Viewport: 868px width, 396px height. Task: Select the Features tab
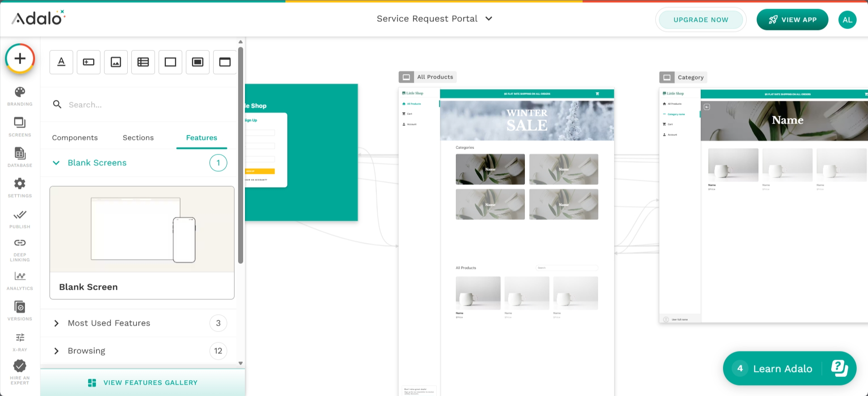click(x=202, y=138)
